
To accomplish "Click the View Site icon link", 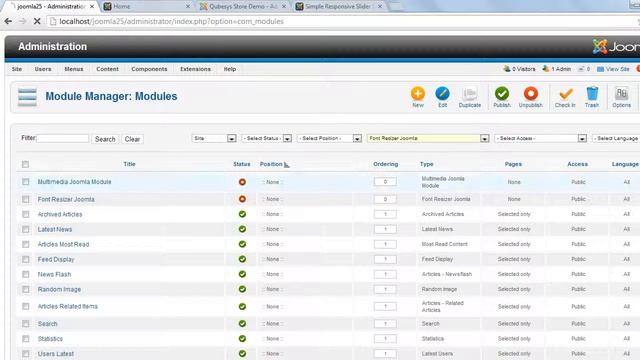I will click(x=600, y=69).
